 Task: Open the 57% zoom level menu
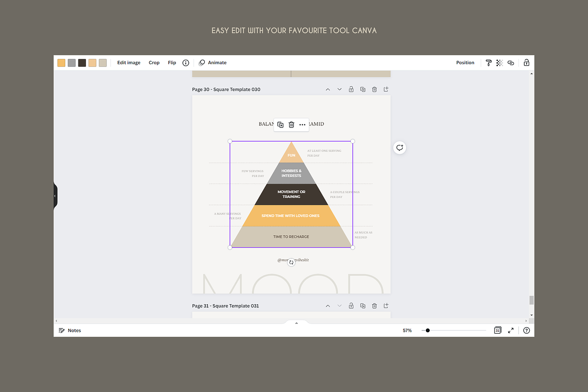(x=407, y=331)
